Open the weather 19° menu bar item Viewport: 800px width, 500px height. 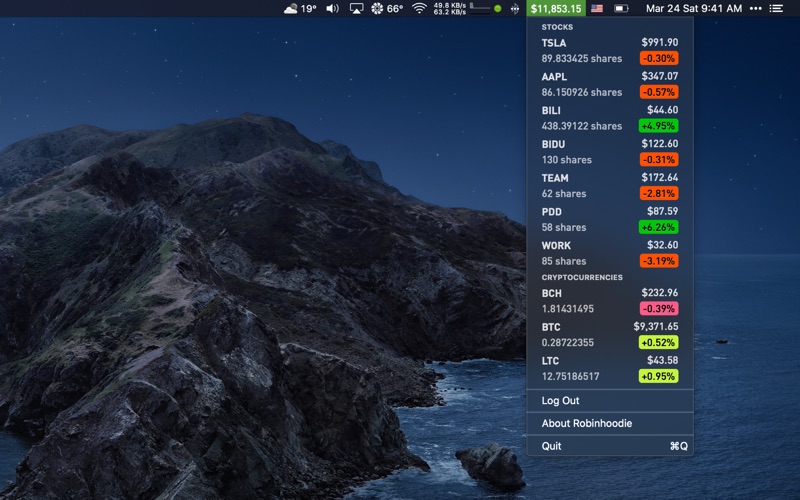(x=300, y=8)
